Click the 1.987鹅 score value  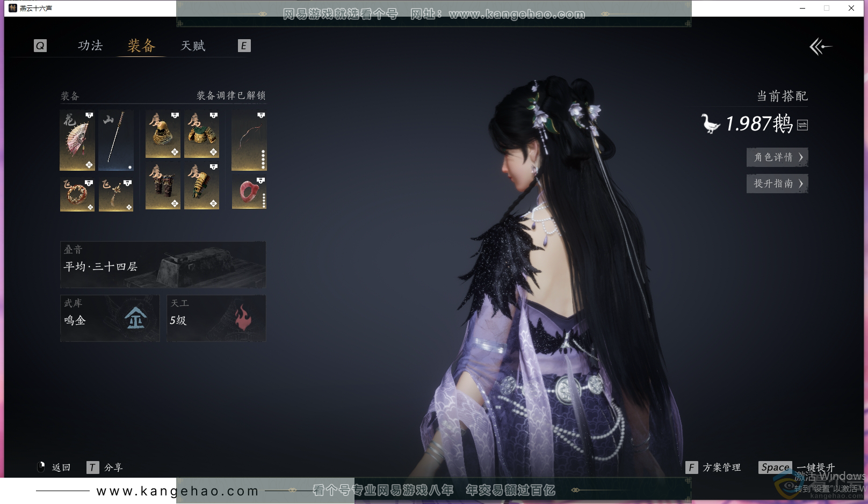click(759, 123)
